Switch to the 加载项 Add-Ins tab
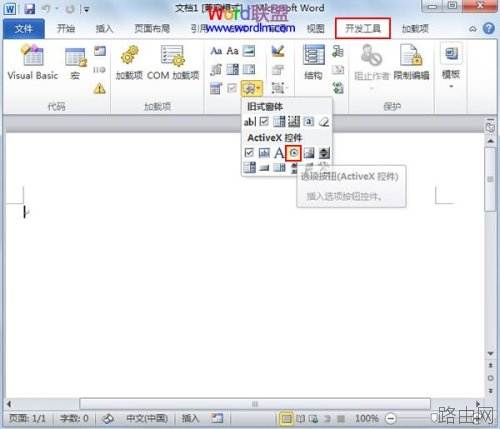The height and width of the screenshot is (429, 500). point(415,29)
